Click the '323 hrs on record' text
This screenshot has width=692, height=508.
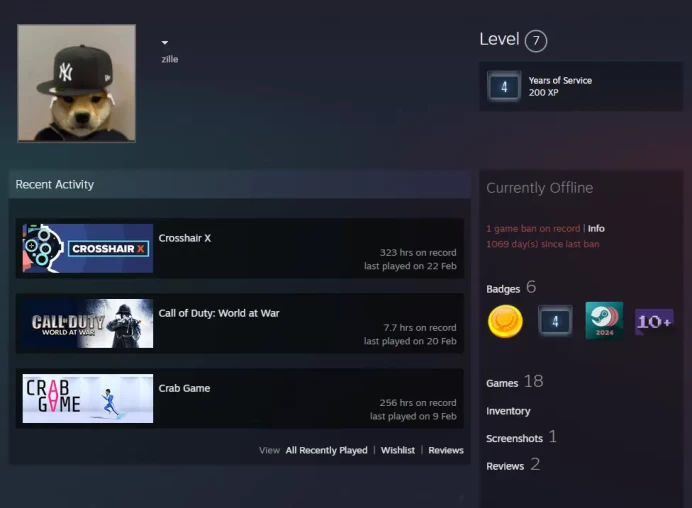point(418,252)
